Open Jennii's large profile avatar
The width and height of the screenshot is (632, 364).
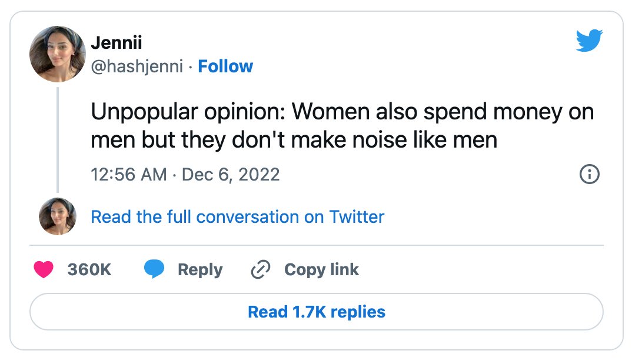point(58,54)
